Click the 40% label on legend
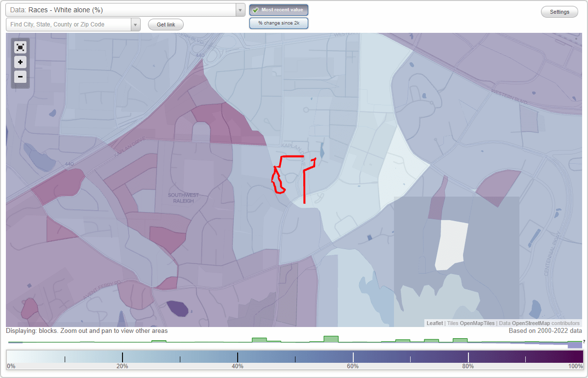This screenshot has width=588, height=378. pos(238,366)
